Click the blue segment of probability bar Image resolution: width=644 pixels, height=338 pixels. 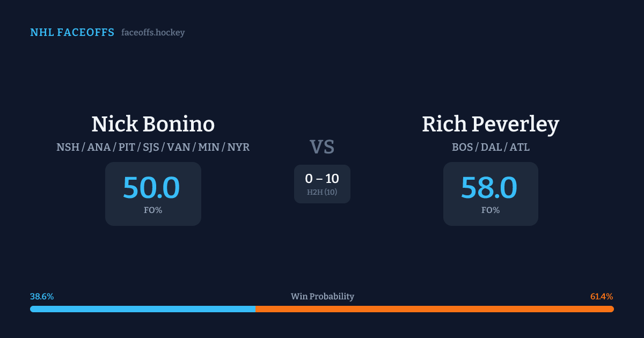coord(142,309)
